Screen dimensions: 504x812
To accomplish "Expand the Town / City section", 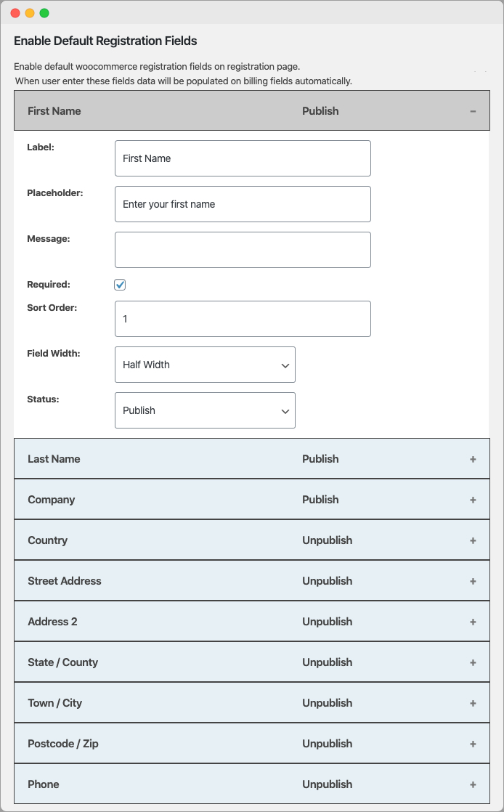I will [473, 703].
